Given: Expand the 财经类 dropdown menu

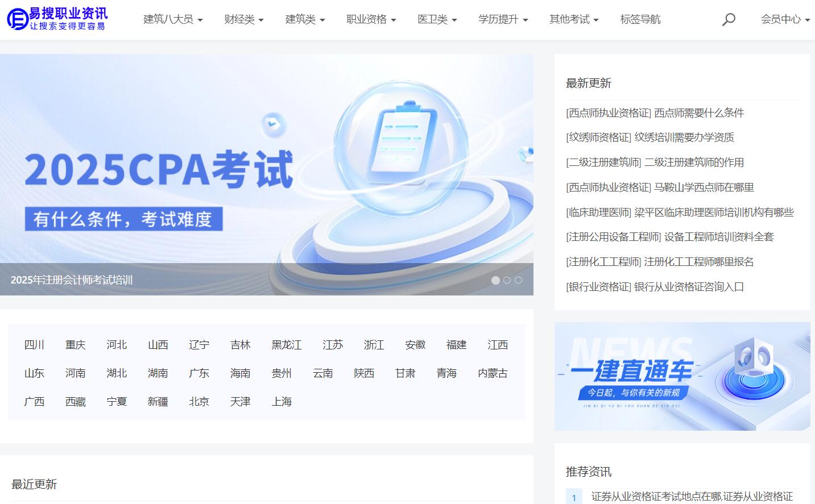Looking at the screenshot, I should click(x=243, y=19).
